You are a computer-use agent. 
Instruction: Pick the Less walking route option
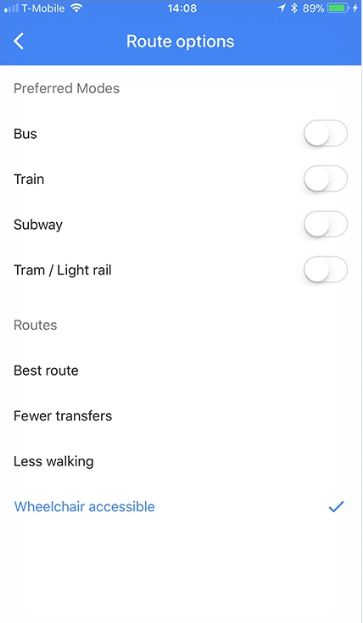pos(181,461)
